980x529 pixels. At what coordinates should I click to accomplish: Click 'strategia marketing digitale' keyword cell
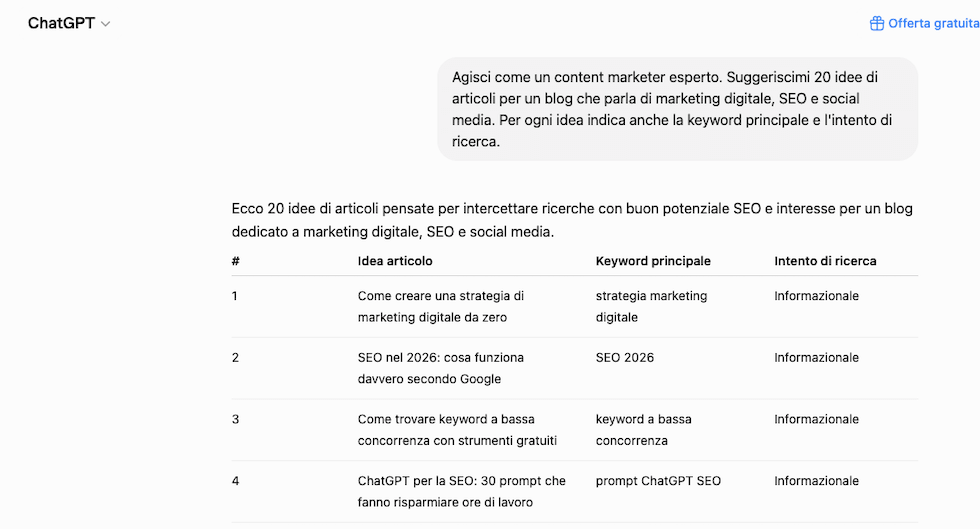[651, 306]
